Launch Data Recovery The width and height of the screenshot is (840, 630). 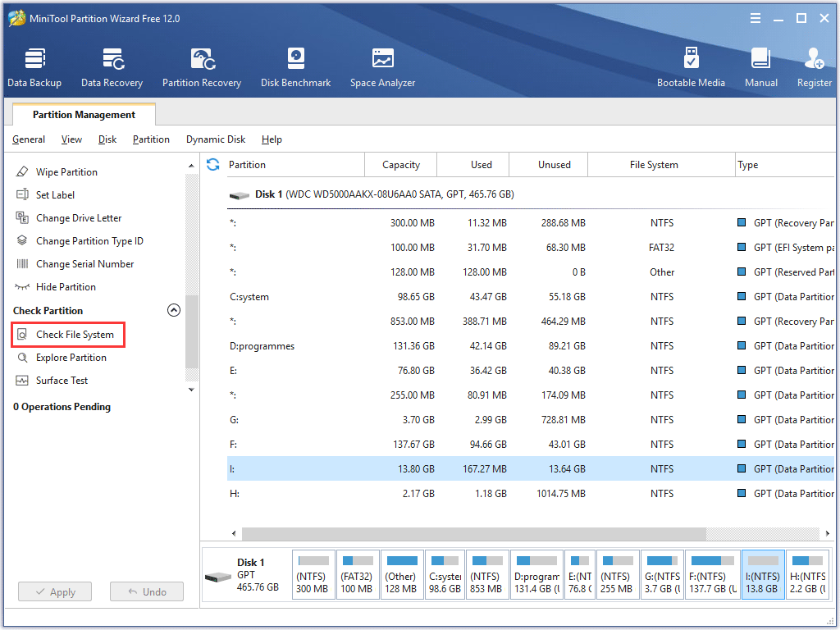(x=112, y=67)
